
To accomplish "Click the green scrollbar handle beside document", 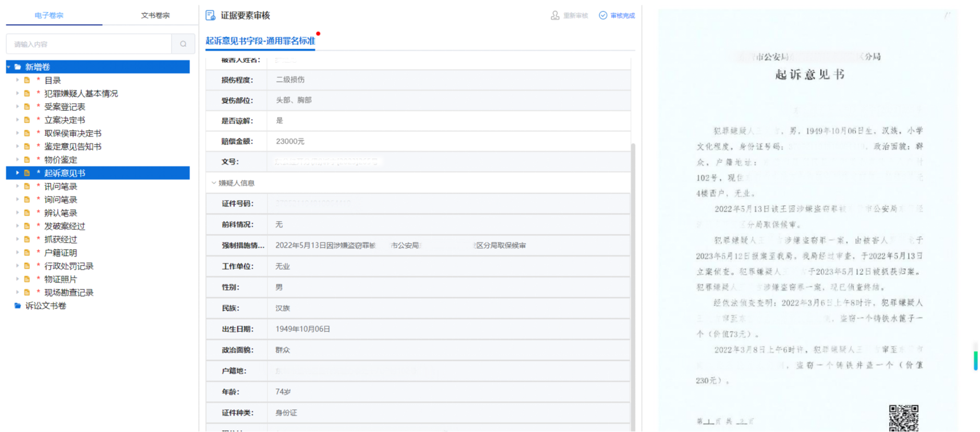I will (975, 361).
